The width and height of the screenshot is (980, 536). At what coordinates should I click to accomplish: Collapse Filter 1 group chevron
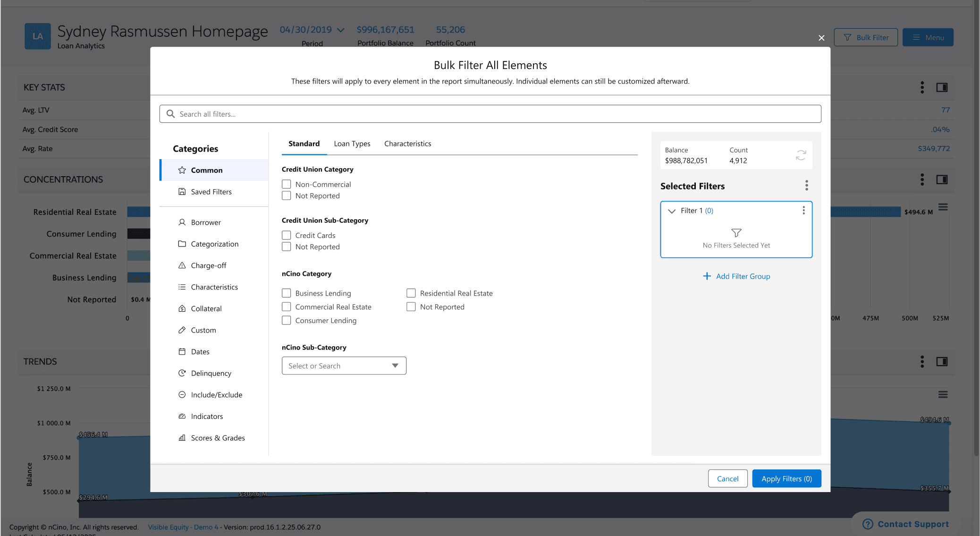tap(672, 211)
